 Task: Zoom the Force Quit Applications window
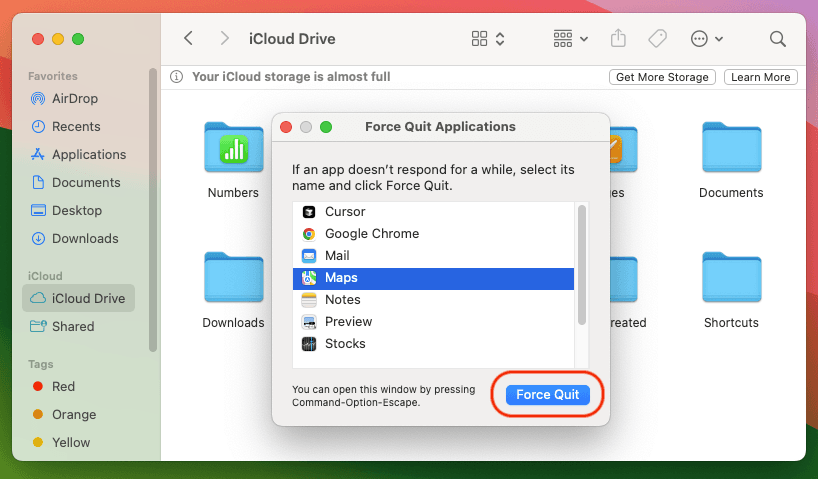coord(326,127)
